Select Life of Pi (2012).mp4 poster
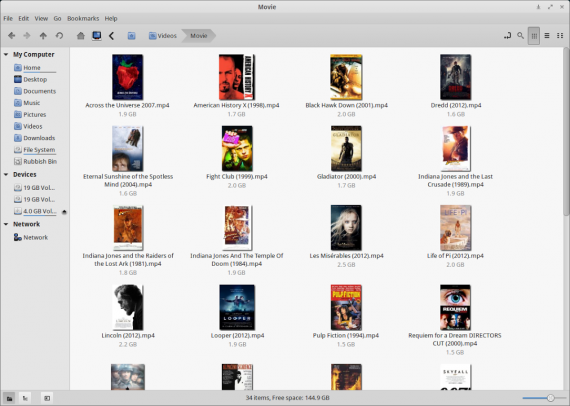 click(x=455, y=228)
